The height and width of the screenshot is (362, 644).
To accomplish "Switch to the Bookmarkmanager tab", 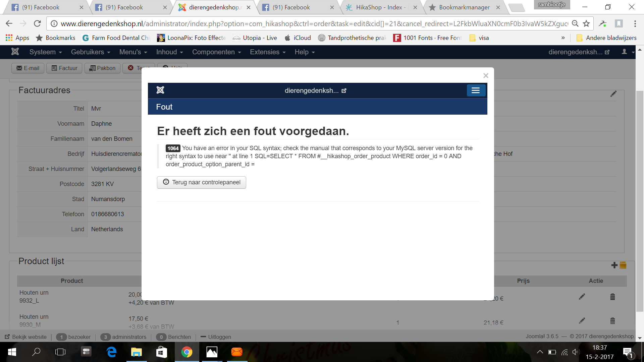I will (x=464, y=7).
